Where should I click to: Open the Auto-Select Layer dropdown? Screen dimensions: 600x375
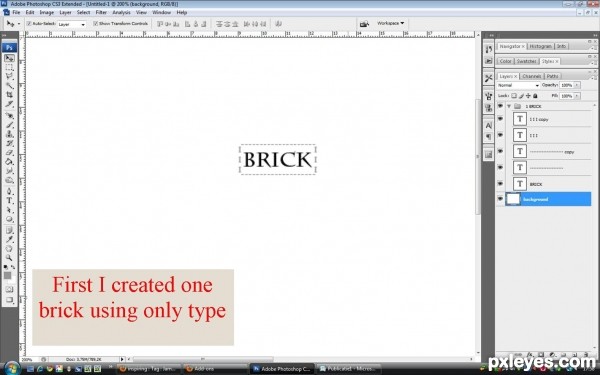click(x=72, y=24)
